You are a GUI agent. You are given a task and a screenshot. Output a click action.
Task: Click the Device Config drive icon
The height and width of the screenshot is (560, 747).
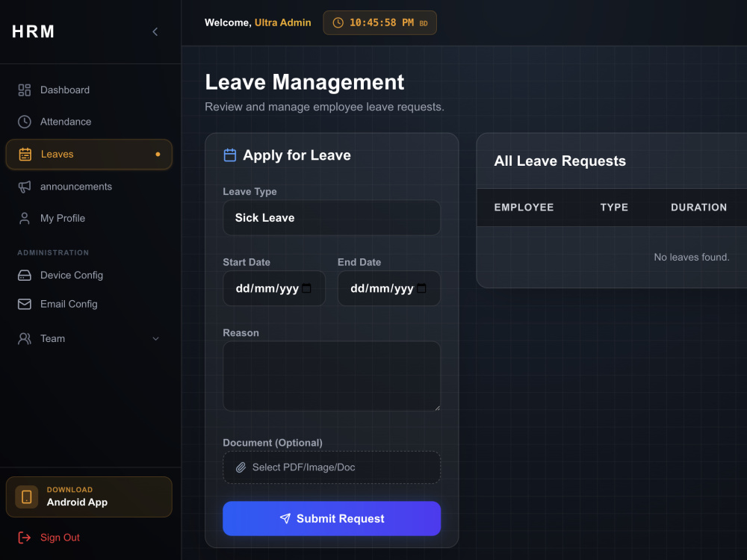[x=25, y=276]
